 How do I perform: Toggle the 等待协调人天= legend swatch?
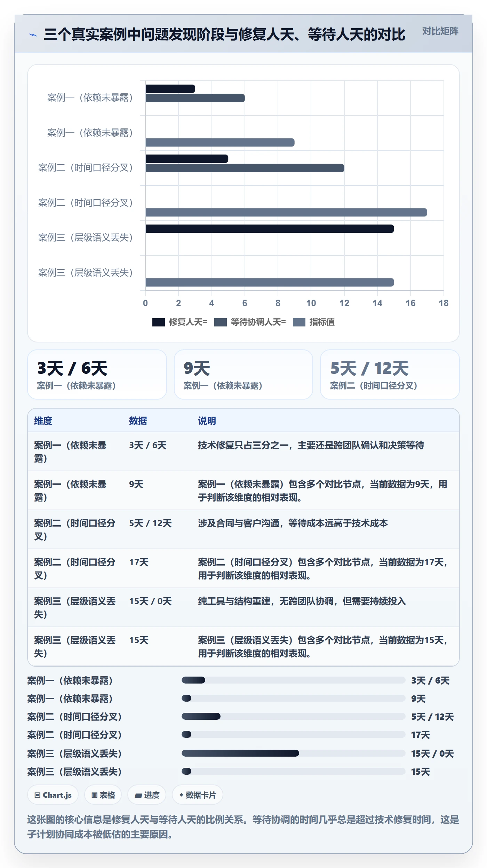click(221, 322)
